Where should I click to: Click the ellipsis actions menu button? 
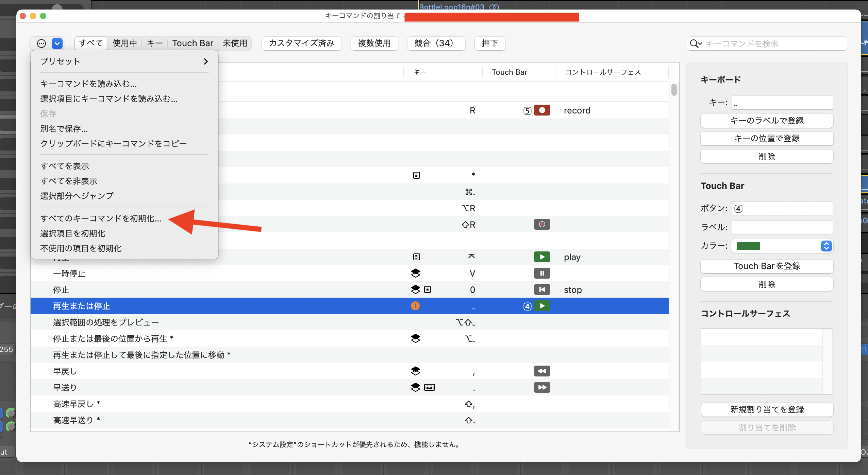(41, 43)
